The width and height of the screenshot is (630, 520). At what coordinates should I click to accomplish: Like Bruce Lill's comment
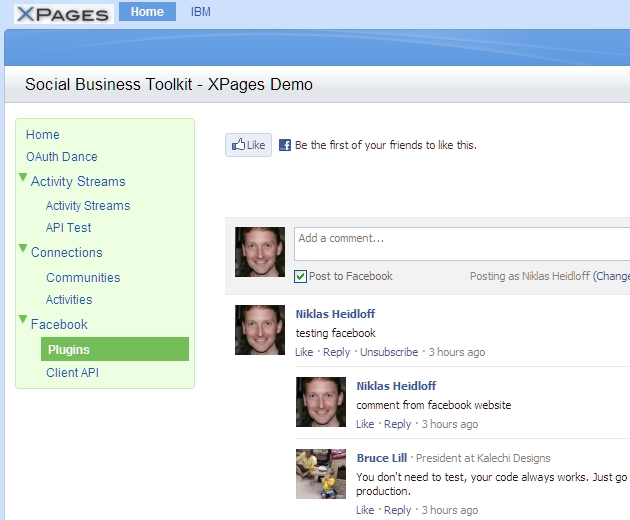click(365, 510)
